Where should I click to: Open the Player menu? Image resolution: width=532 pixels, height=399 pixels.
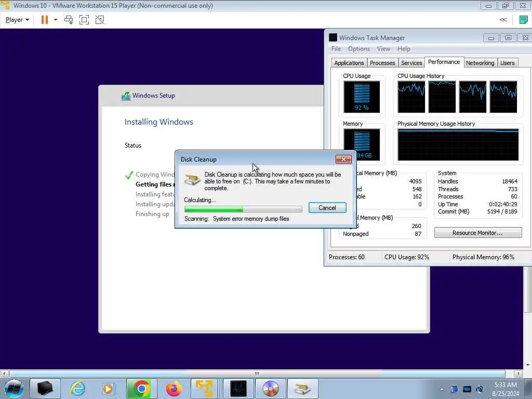click(17, 20)
